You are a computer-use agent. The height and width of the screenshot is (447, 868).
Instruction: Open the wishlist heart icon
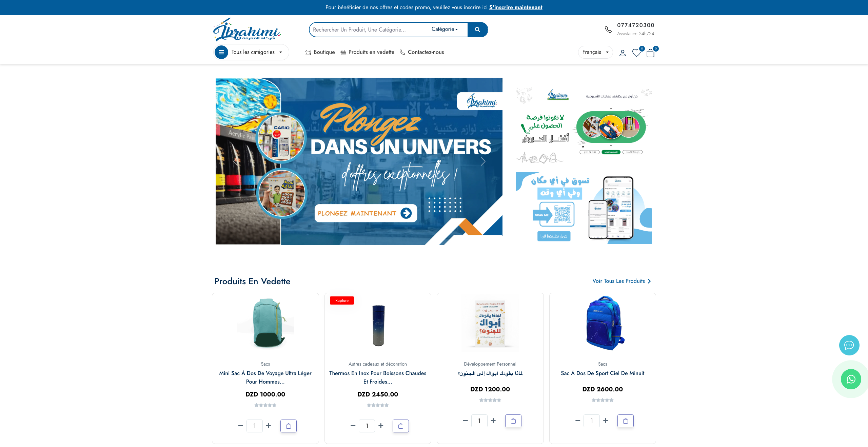click(x=636, y=53)
